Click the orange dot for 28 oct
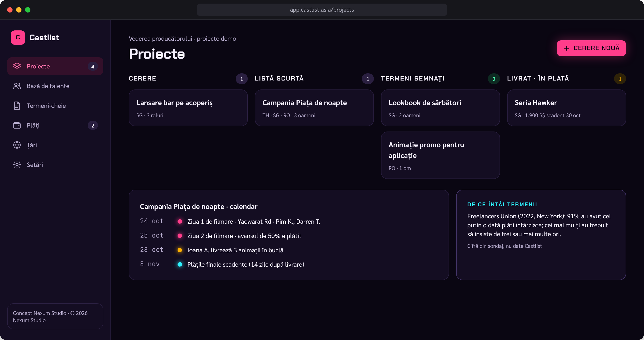The image size is (644, 340). (x=180, y=250)
